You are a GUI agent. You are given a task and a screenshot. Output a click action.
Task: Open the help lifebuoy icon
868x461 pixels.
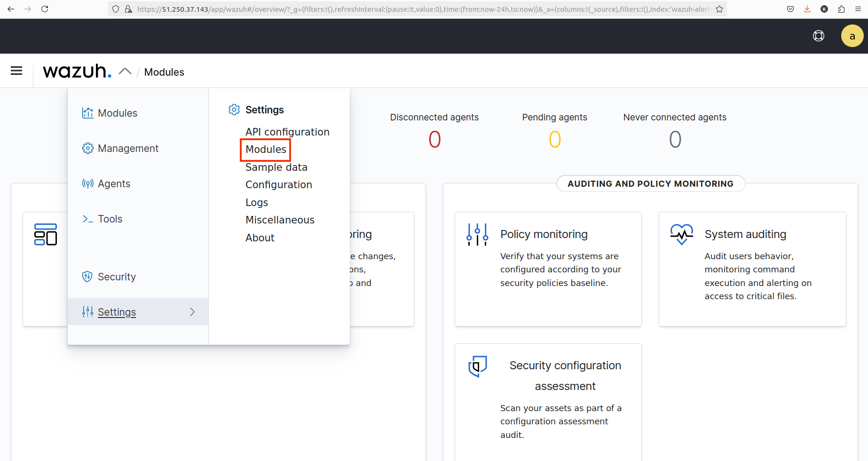[x=819, y=36]
